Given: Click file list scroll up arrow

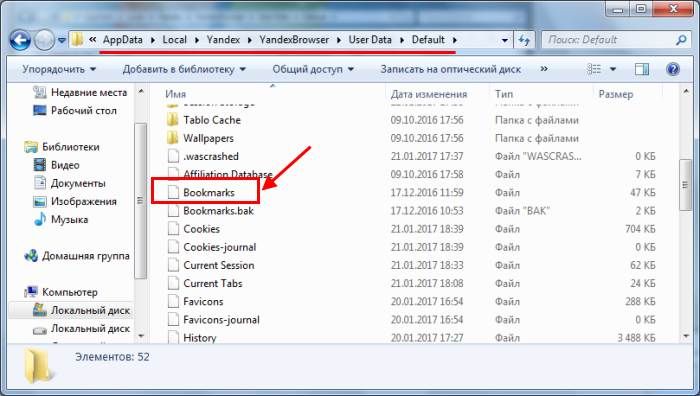Looking at the screenshot, I should (x=686, y=92).
